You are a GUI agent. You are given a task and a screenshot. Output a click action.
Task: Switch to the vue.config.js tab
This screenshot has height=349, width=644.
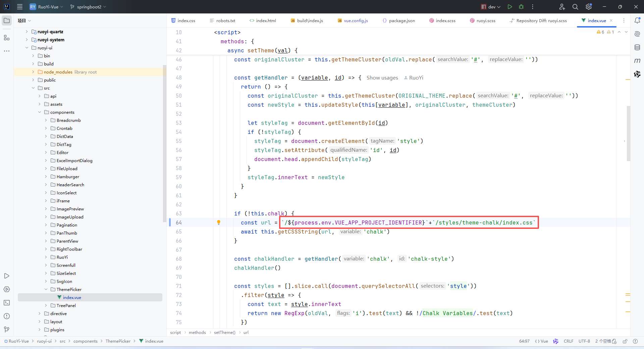pyautogui.click(x=356, y=20)
